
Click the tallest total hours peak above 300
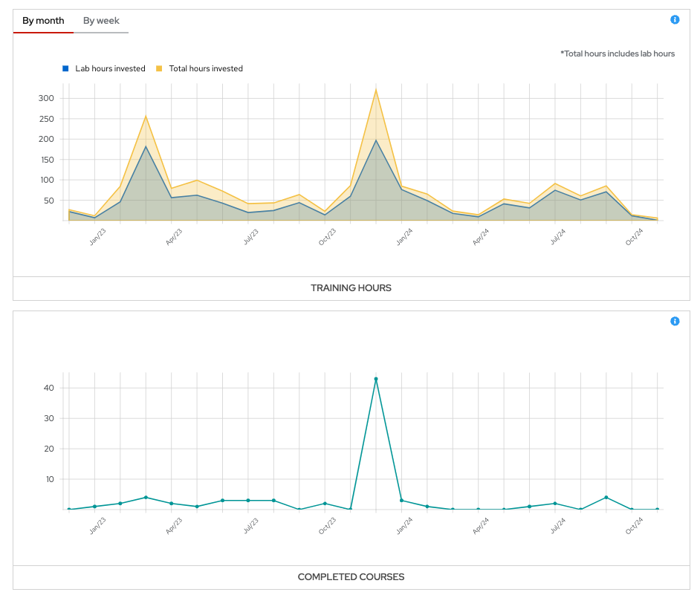(x=376, y=90)
